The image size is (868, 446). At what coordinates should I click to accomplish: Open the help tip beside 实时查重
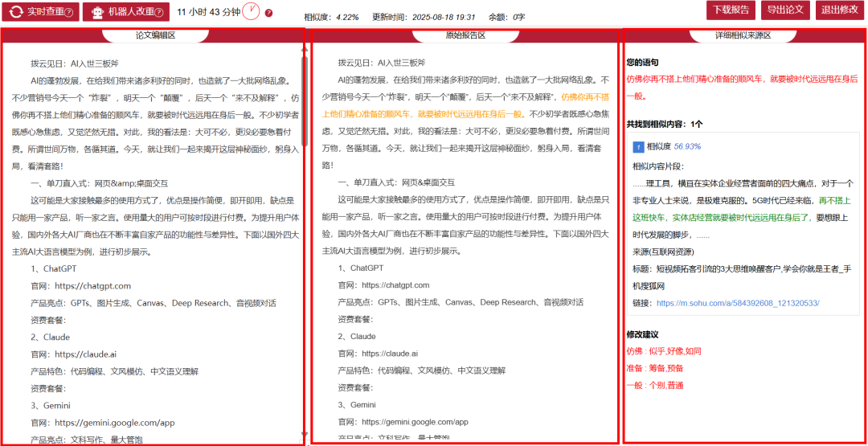click(x=68, y=13)
